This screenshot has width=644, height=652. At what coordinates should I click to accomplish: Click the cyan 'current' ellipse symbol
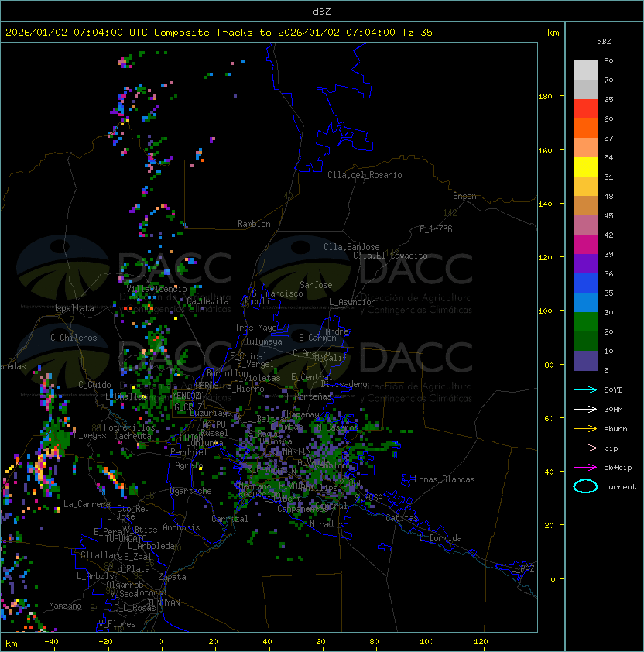click(x=585, y=486)
